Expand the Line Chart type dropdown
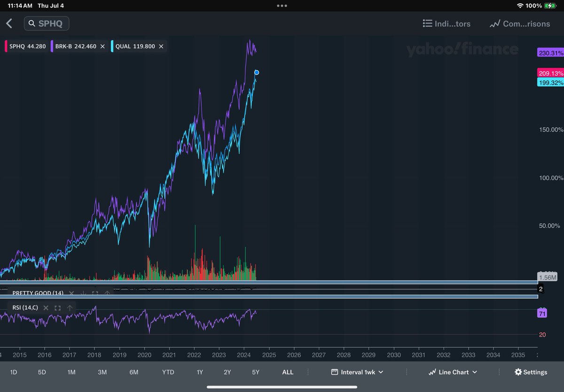 coord(453,372)
